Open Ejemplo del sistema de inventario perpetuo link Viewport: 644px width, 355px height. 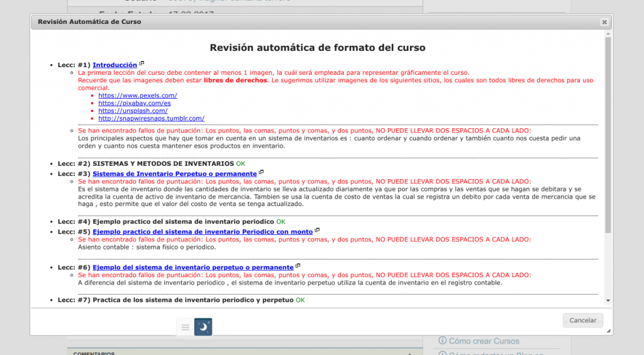pos(193,267)
